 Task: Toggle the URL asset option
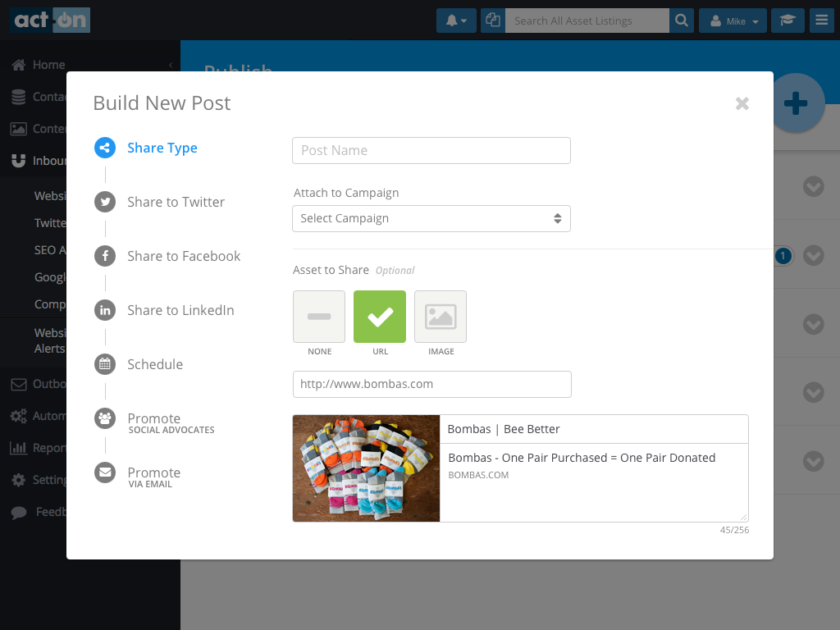380,317
